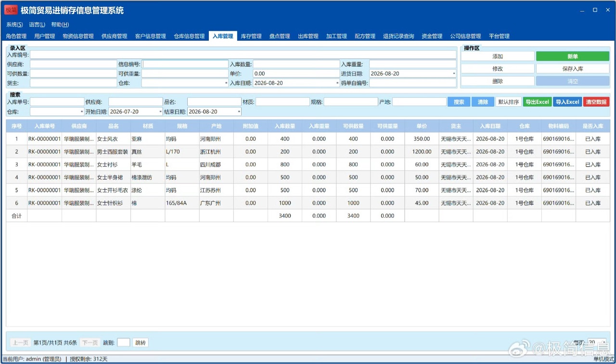This screenshot has height=364, width=616.
Task: Open the 开始日期 date dropdown
Action: click(160, 112)
